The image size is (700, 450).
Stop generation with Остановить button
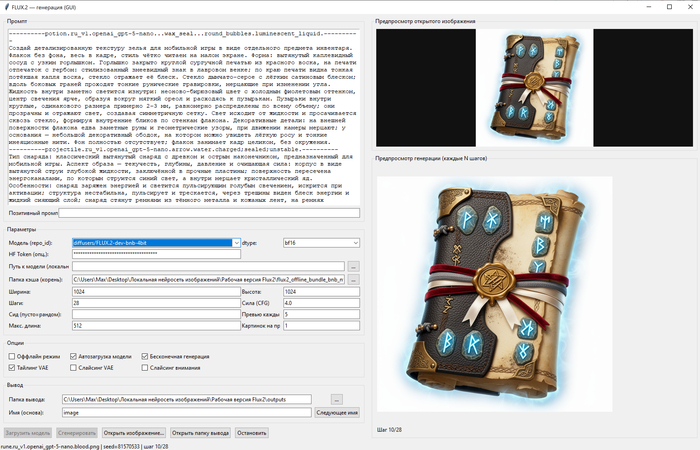point(252,434)
